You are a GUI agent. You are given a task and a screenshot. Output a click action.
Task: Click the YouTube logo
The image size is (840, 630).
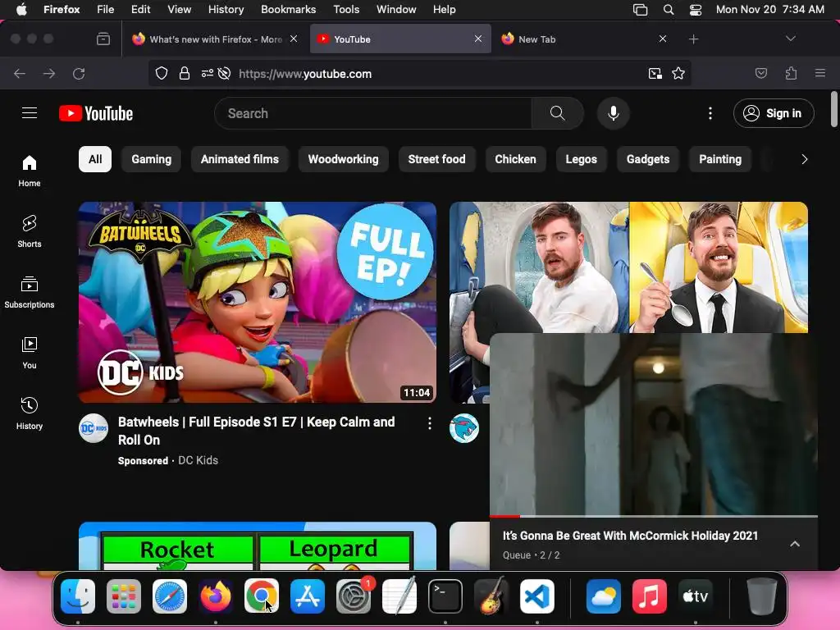[x=96, y=113]
